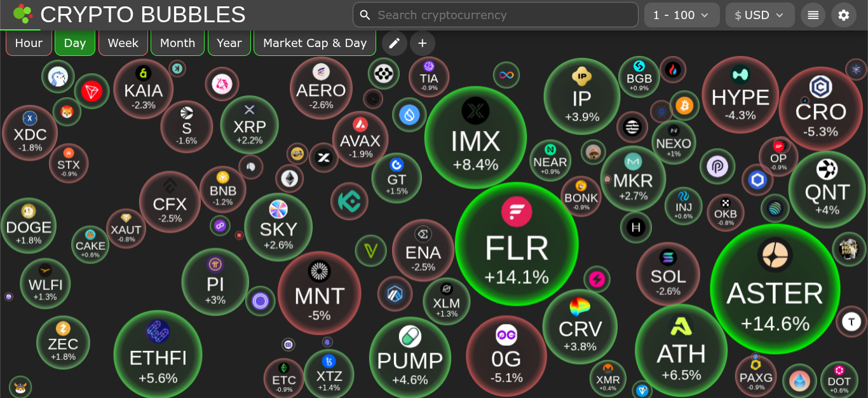Open the ATH bubble
The height and width of the screenshot is (398, 868).
(681, 350)
